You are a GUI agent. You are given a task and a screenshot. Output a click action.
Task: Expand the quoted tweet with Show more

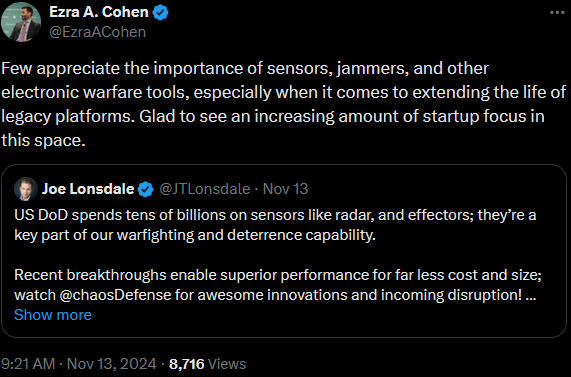53,315
